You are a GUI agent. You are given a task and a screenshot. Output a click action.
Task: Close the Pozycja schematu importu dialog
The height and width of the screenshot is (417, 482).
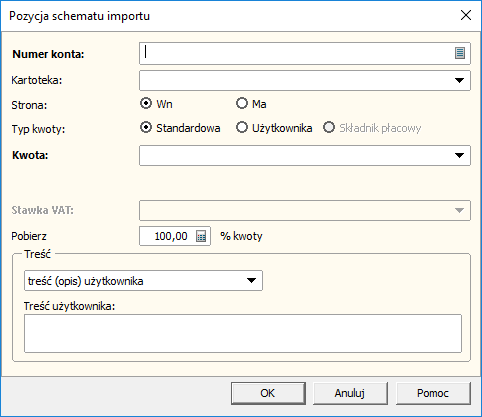pyautogui.click(x=466, y=15)
